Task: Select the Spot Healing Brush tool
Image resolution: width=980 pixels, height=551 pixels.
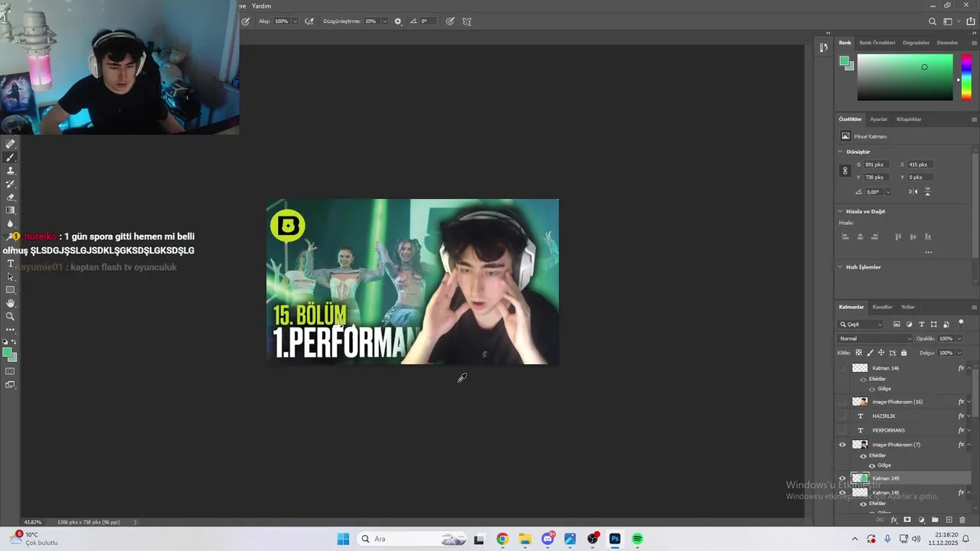Action: click(10, 144)
